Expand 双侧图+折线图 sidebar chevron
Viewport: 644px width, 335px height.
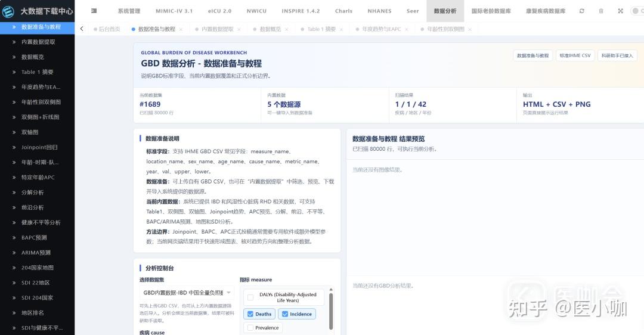(14, 117)
